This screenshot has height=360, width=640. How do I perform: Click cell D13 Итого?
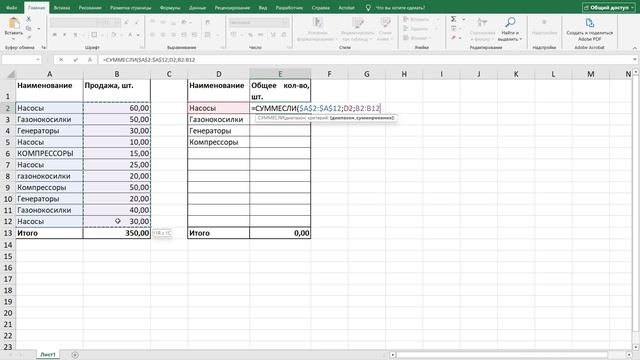[218, 233]
